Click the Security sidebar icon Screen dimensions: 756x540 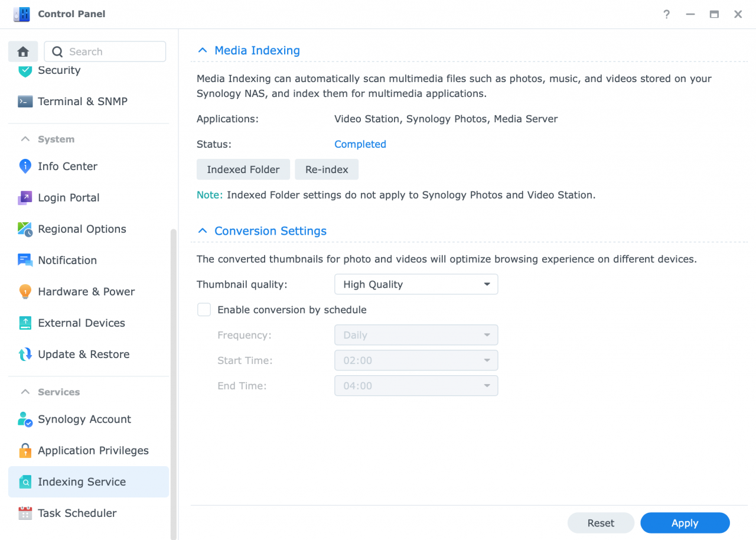[25, 70]
